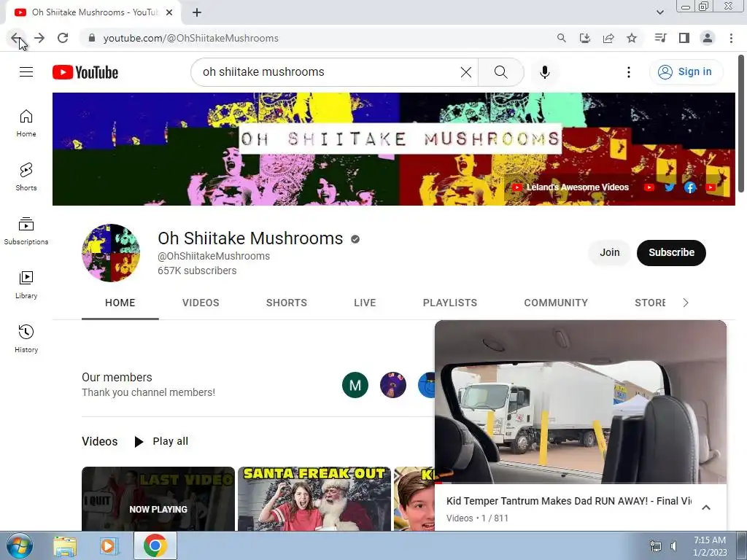
Task: Go to Home in the sidebar
Action: [x=26, y=123]
